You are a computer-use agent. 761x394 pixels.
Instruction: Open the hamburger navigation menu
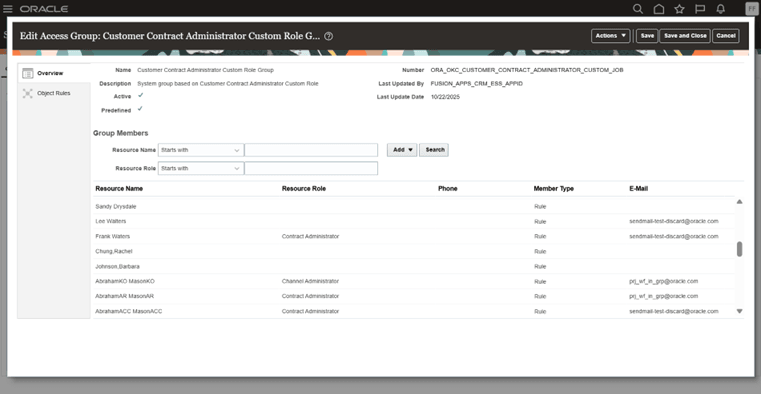click(x=8, y=9)
